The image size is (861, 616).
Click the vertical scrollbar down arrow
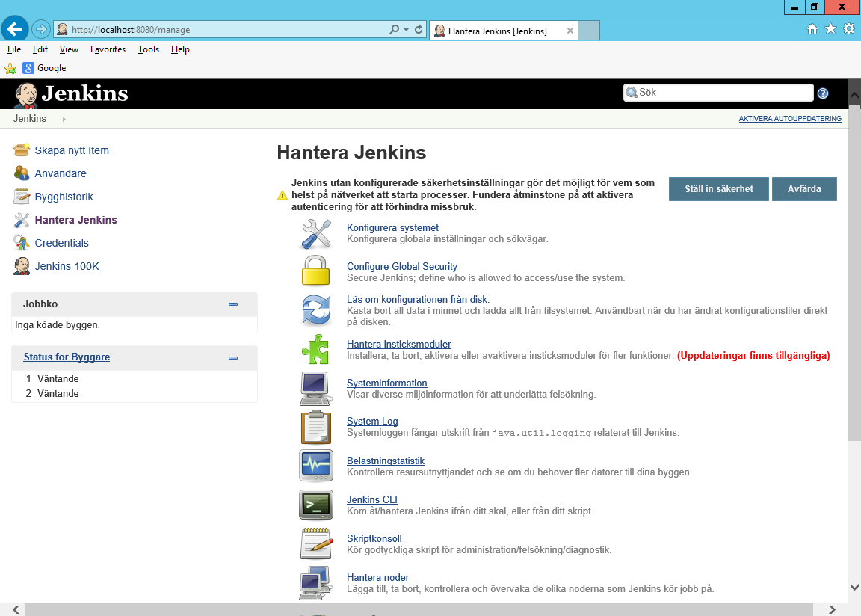854,587
